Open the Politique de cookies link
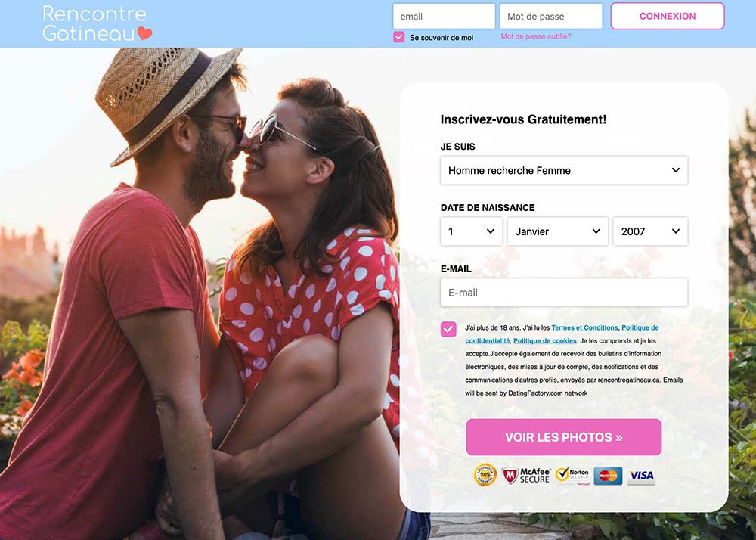 tap(545, 341)
